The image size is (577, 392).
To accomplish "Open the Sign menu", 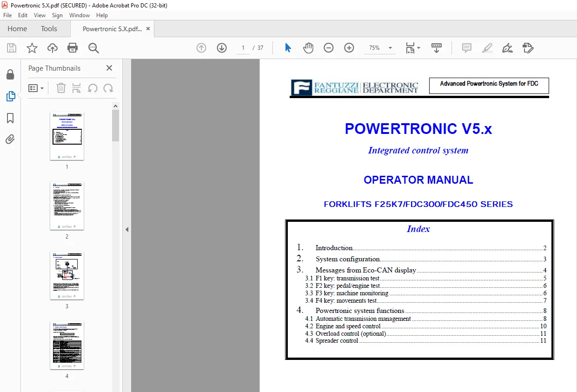I will (57, 15).
